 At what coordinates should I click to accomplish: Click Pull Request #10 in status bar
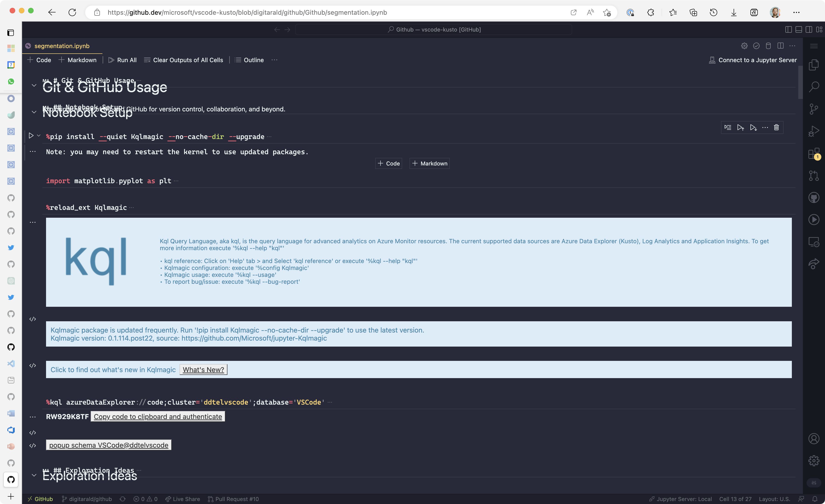[233, 499]
